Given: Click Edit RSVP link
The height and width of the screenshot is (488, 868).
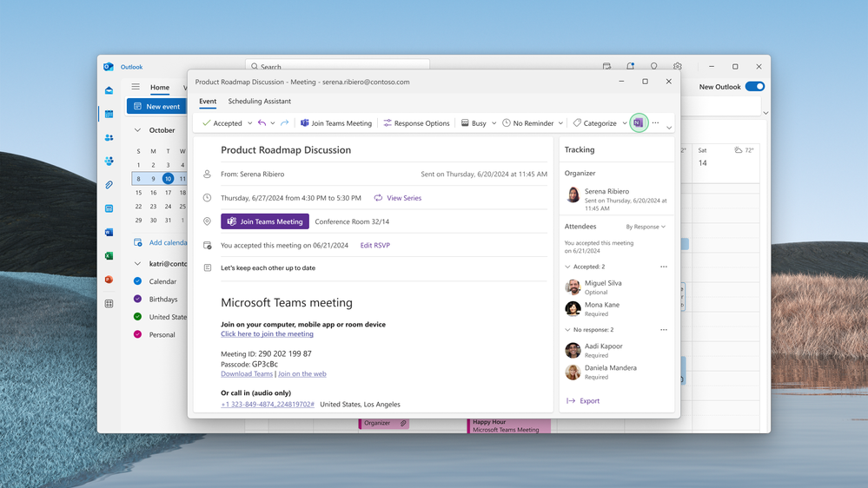Looking at the screenshot, I should coord(374,245).
